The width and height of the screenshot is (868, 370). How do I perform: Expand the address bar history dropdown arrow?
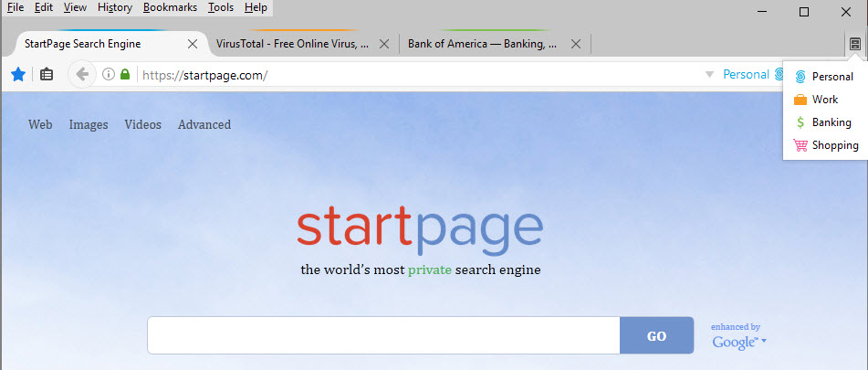click(709, 75)
